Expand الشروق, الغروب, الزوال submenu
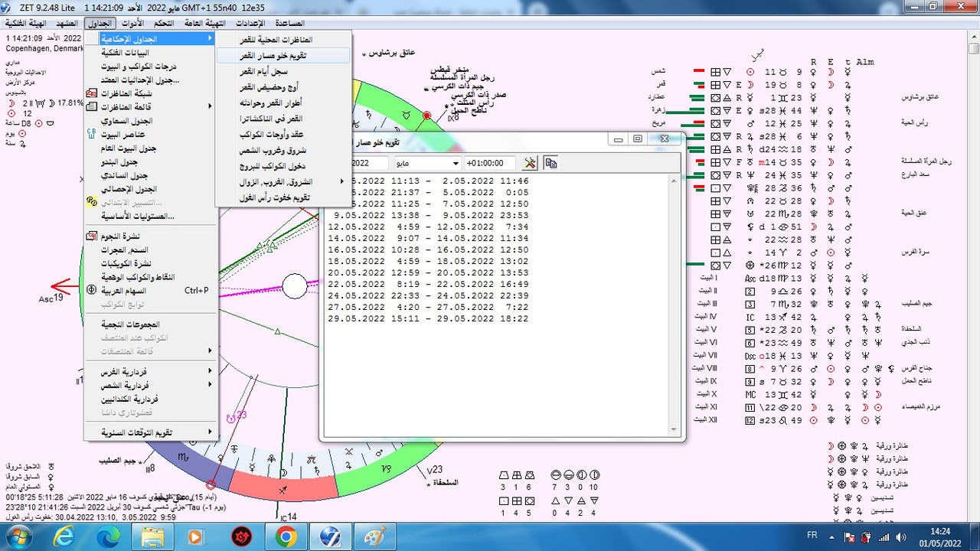 (x=283, y=182)
